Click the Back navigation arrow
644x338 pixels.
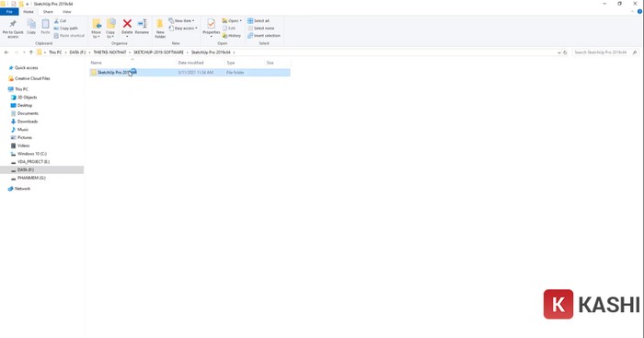[x=6, y=52]
